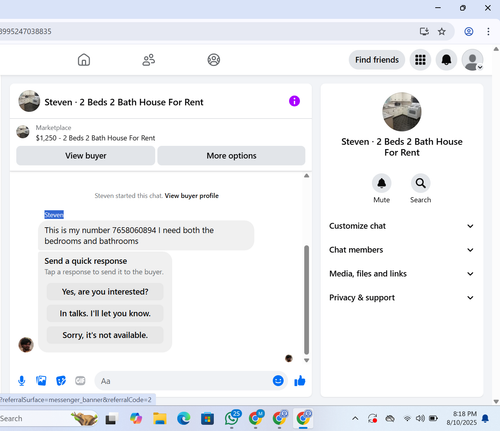This screenshot has width=500, height=431.
Task: Mute the conversation with the bell icon
Action: pos(382,183)
